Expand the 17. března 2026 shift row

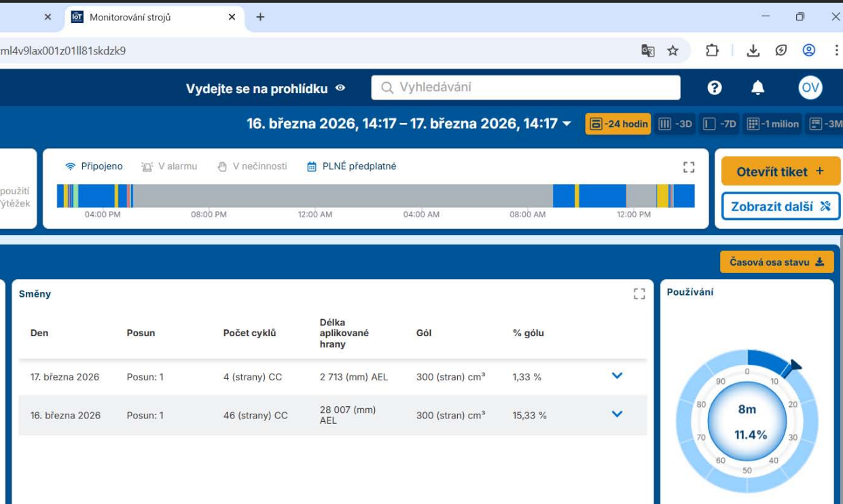(x=617, y=376)
